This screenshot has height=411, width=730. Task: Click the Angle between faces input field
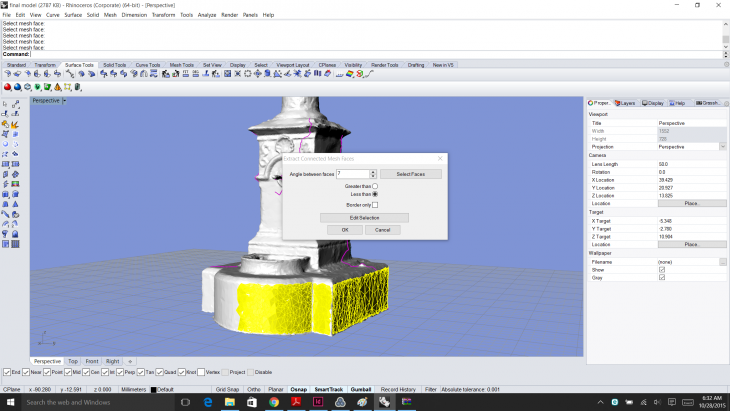point(352,174)
